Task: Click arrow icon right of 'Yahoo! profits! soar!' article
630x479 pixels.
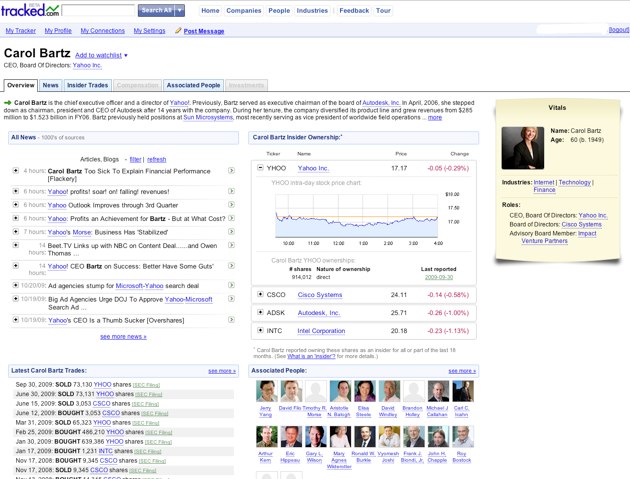Action: pyautogui.click(x=231, y=191)
